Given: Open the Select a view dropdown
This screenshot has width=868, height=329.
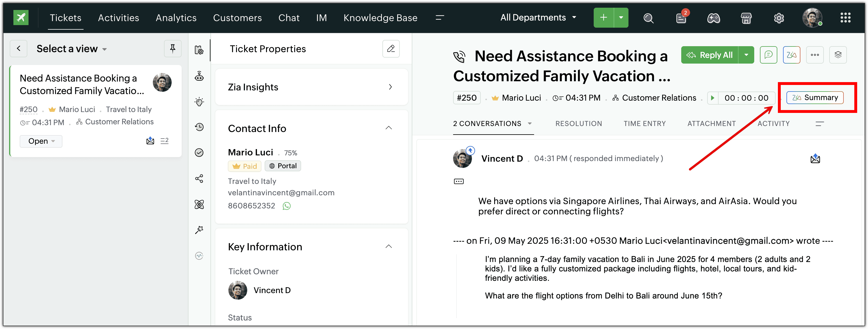Looking at the screenshot, I should pyautogui.click(x=72, y=49).
